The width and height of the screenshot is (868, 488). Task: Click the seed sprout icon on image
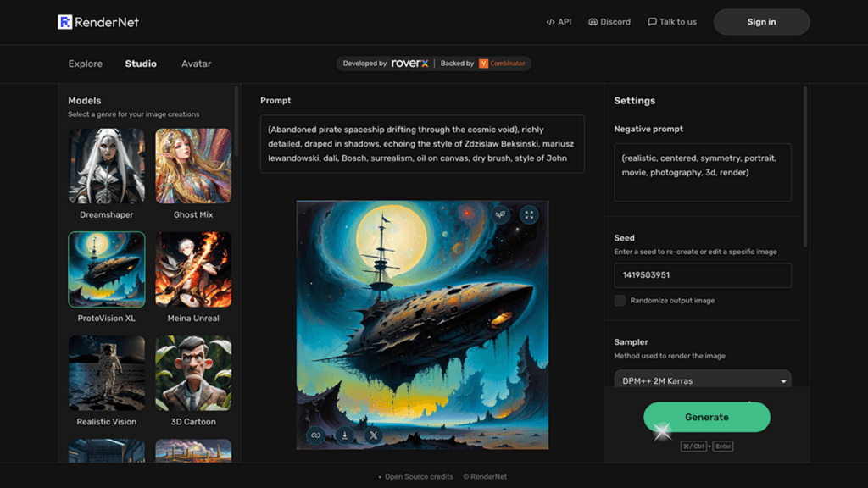coord(501,215)
